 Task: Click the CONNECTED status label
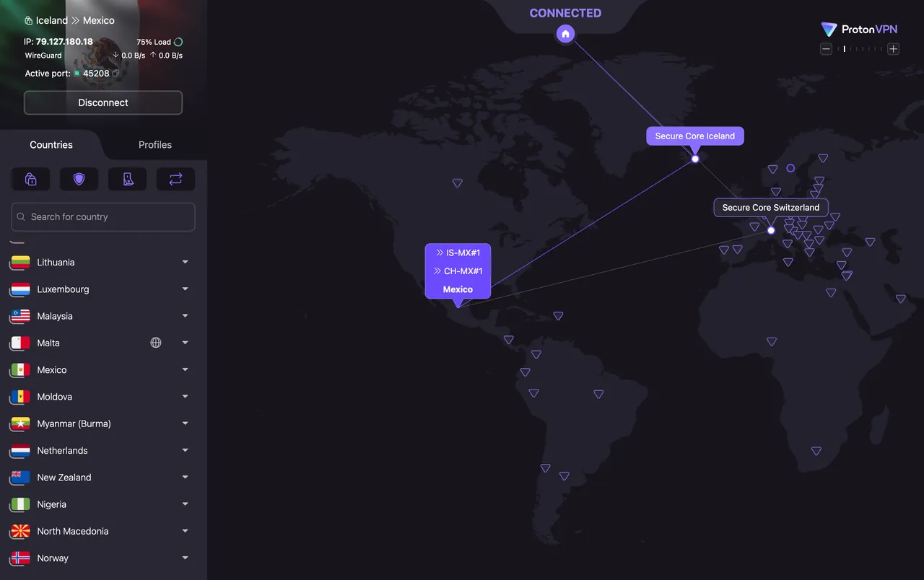pos(565,13)
